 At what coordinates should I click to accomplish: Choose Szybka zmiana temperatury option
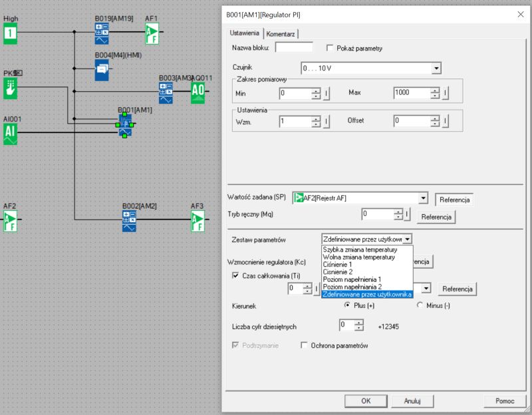tap(367, 249)
